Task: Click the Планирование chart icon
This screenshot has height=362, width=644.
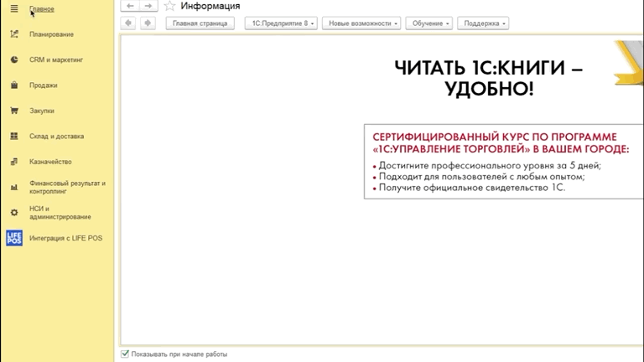Action: pos(14,34)
